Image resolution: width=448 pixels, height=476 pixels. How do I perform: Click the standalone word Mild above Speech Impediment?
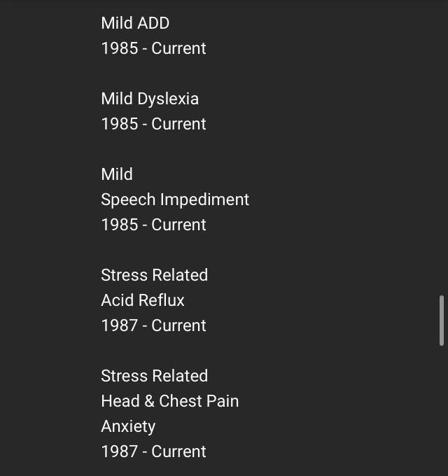[117, 174]
